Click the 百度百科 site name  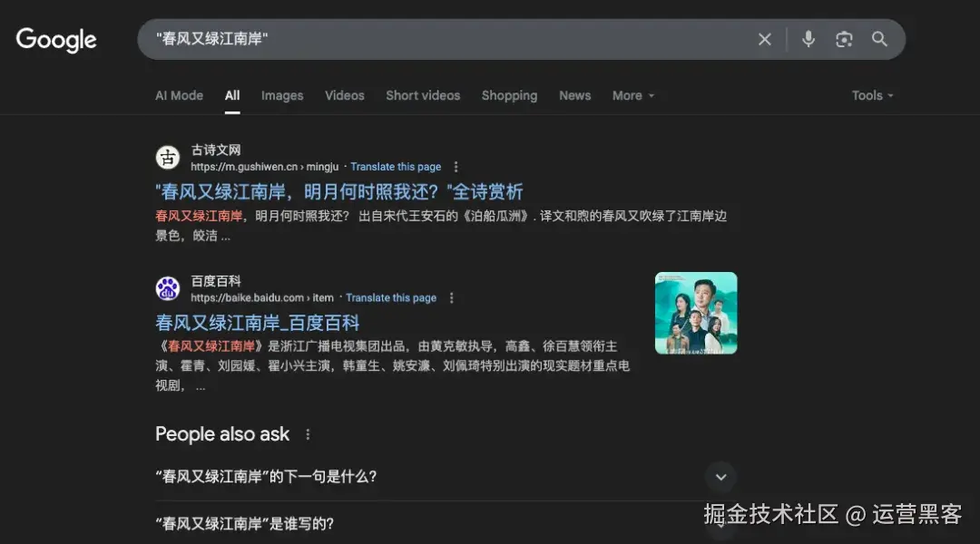click(216, 281)
